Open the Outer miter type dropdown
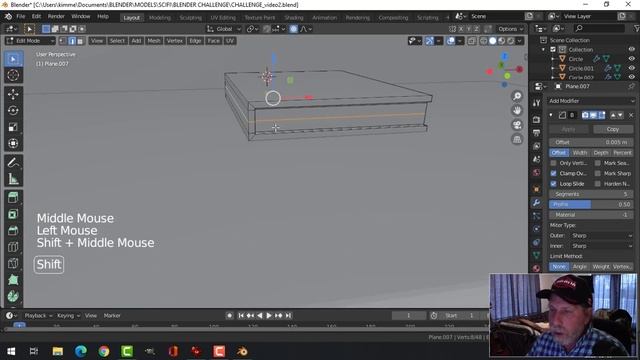 601,236
